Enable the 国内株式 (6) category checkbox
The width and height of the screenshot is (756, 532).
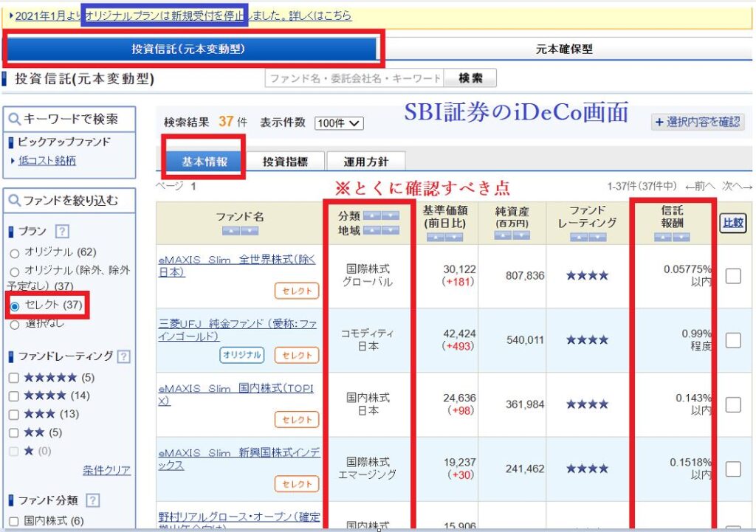coord(14,521)
